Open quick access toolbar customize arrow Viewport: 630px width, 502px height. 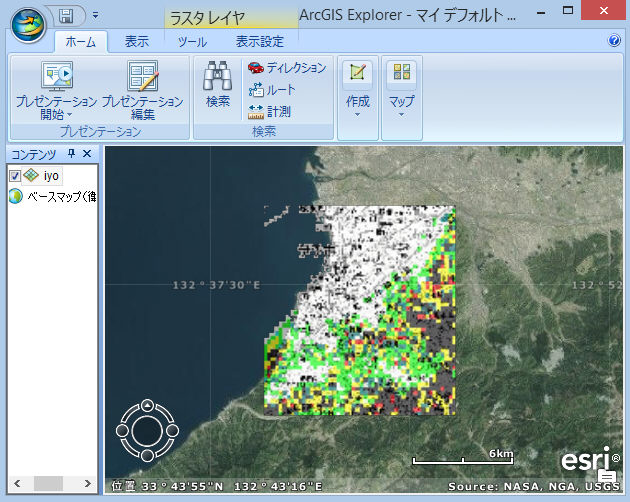[95, 15]
